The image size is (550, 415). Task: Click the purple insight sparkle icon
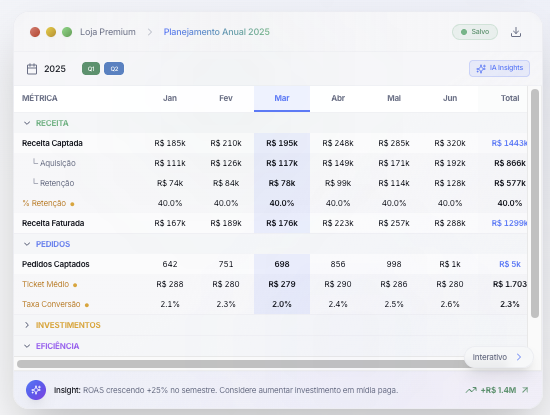click(x=36, y=390)
